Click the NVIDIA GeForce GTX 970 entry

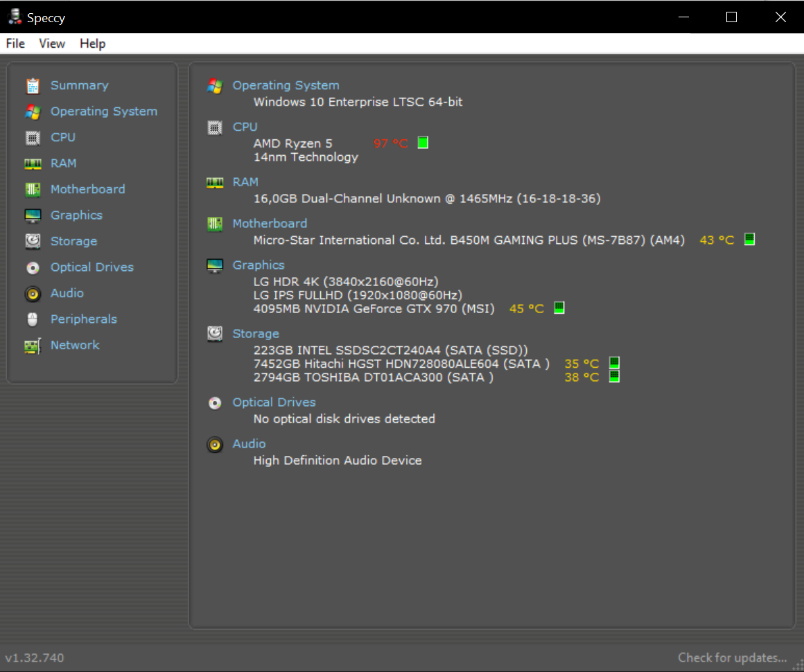pos(374,309)
